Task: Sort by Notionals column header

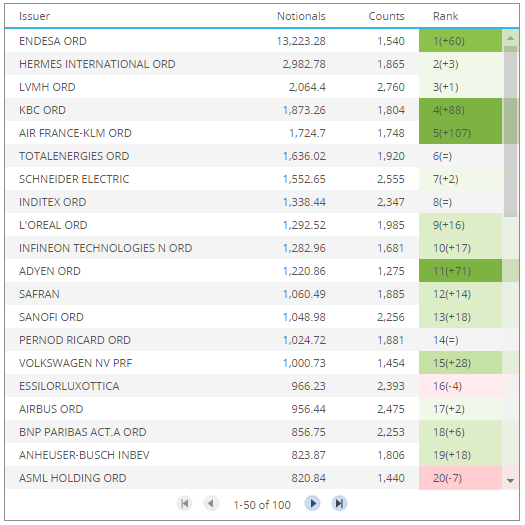Action: [x=301, y=16]
